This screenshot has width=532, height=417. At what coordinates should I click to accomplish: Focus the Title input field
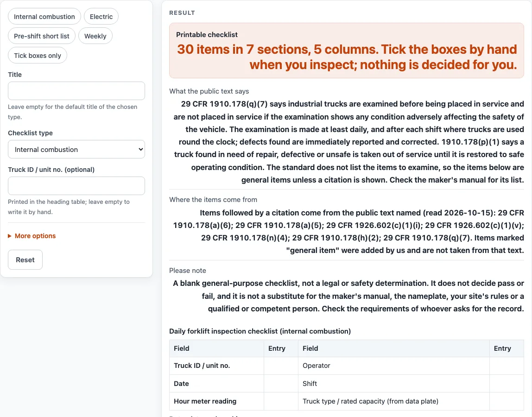tap(76, 91)
